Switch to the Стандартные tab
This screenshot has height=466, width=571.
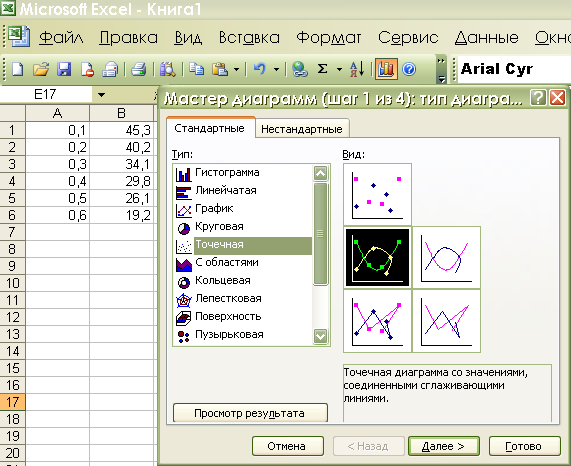(210, 128)
